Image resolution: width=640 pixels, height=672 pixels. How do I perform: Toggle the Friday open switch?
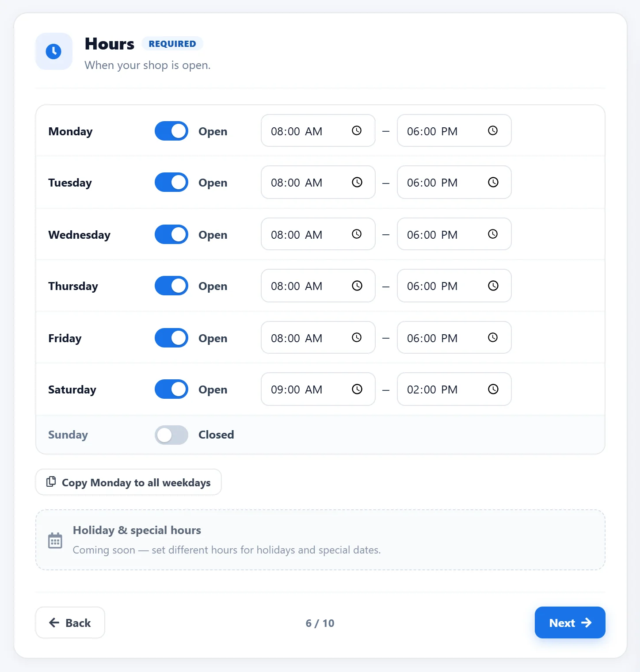pyautogui.click(x=171, y=338)
